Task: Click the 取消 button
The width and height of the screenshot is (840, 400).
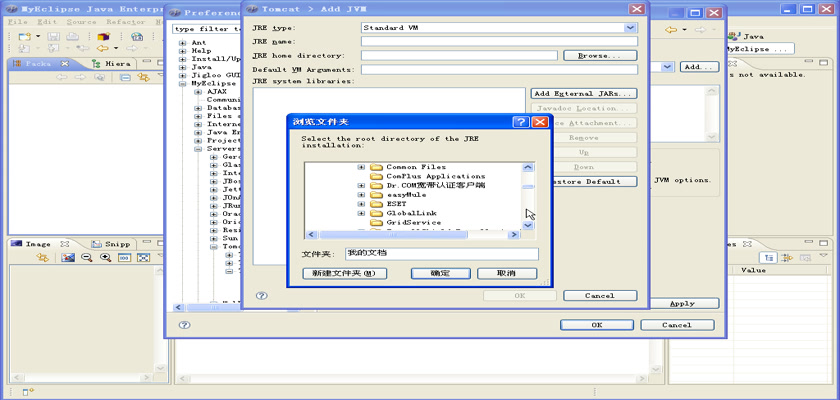Action: pos(507,274)
